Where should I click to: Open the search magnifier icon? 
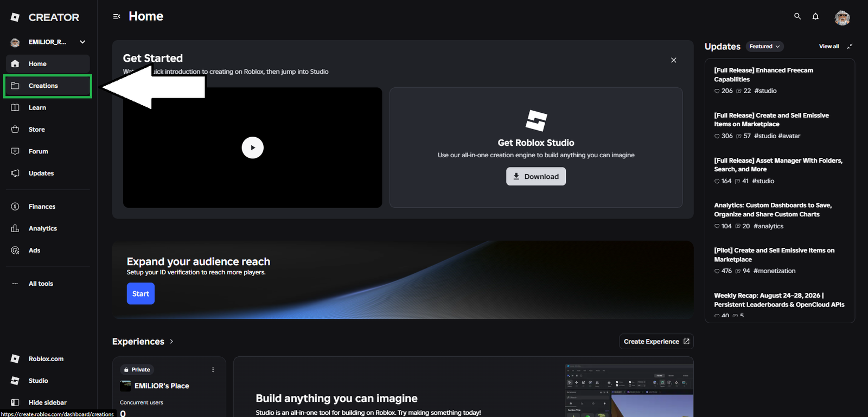(x=797, y=16)
